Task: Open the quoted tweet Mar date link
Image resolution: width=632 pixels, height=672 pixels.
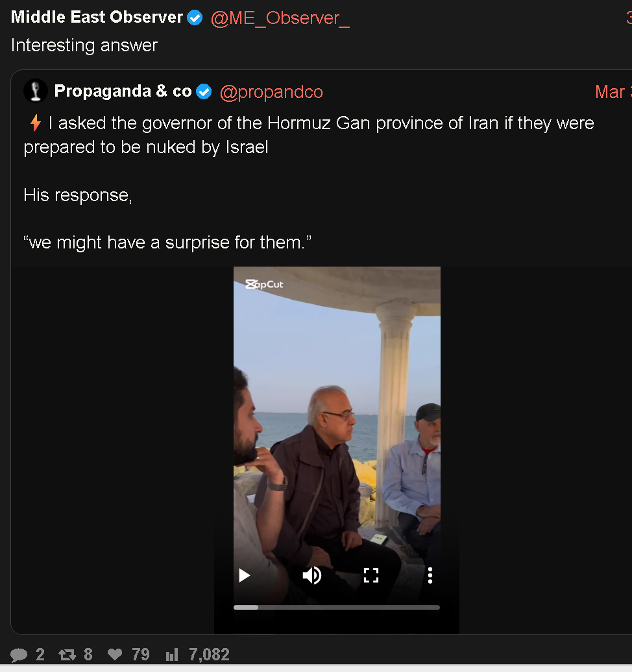Action: 613,91
